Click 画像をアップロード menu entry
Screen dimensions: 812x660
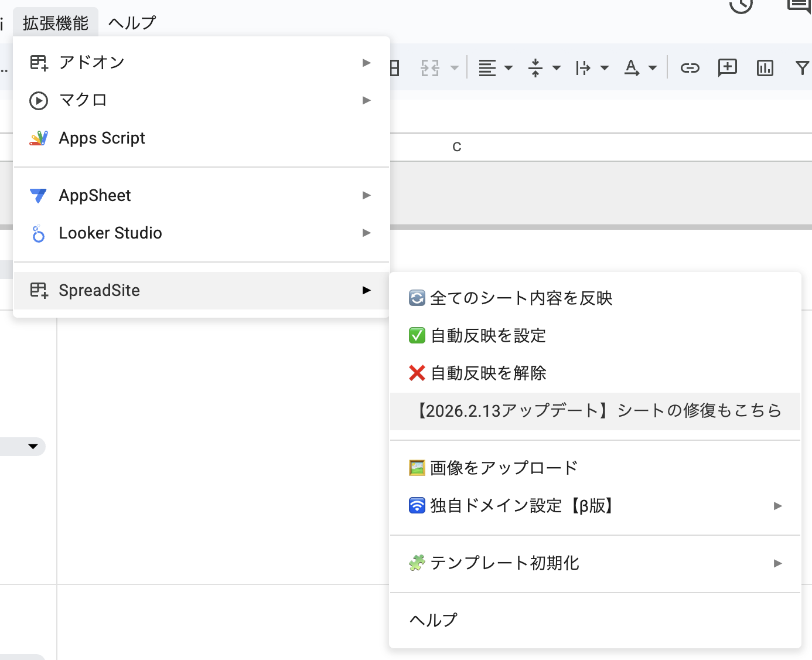coord(504,468)
